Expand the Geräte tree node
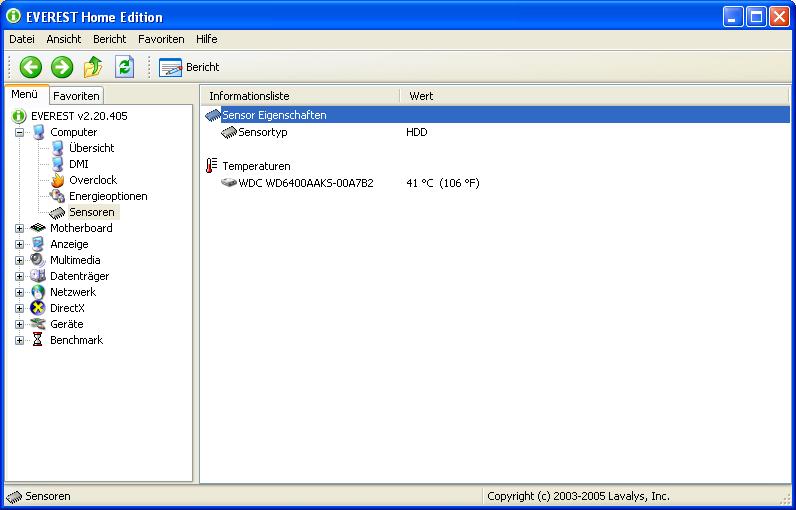Screen dimensions: 796x510 pyautogui.click(x=19, y=324)
